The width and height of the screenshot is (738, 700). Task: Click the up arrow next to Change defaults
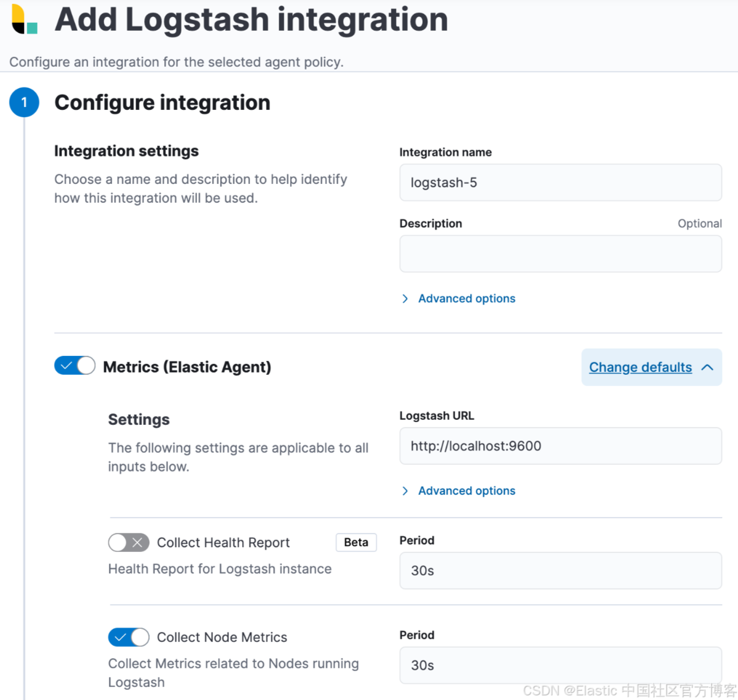coord(707,367)
